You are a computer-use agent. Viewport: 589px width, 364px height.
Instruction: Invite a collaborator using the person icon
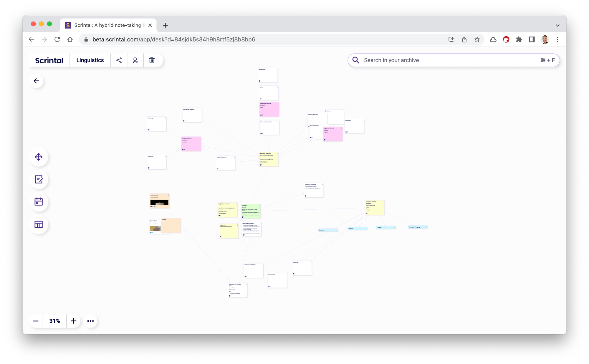coord(135,60)
